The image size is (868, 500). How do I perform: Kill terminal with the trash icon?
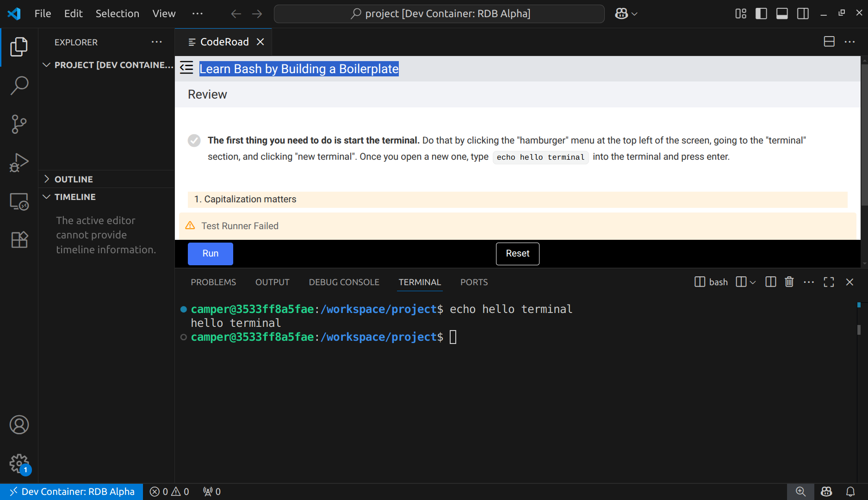coord(789,282)
